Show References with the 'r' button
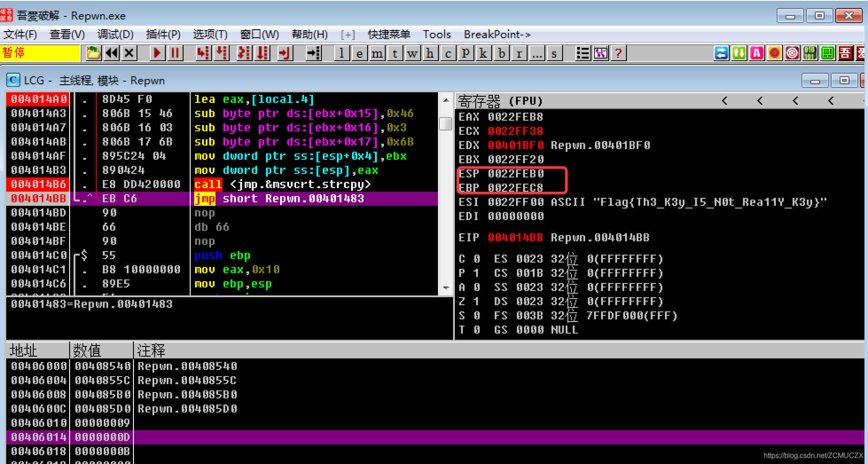This screenshot has height=464, width=868. [519, 53]
